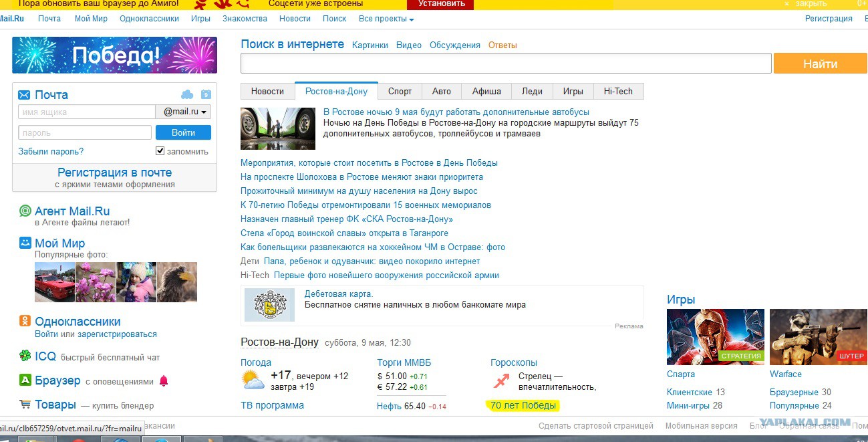Open the зарегистрироваться link under Одноклассники
Image resolution: width=868 pixels, height=442 pixels.
click(117, 334)
